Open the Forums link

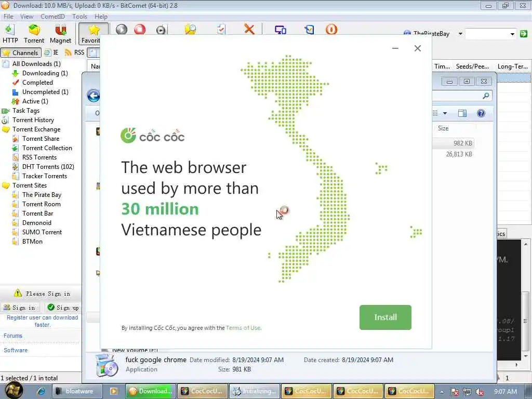[x=13, y=336]
